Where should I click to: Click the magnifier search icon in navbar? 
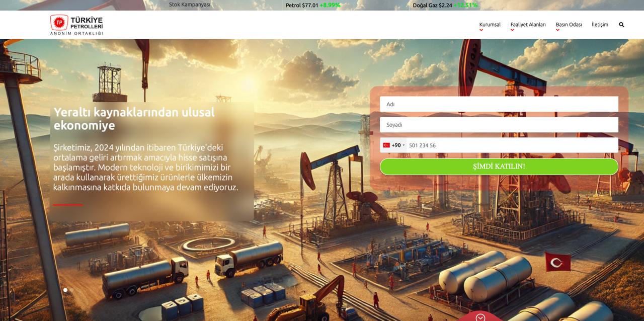(x=621, y=25)
